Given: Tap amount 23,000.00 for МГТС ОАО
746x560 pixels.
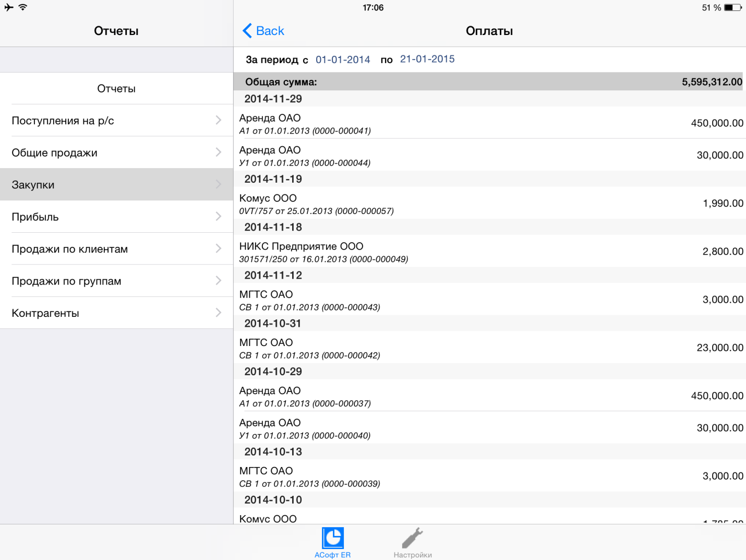Looking at the screenshot, I should coord(720,348).
